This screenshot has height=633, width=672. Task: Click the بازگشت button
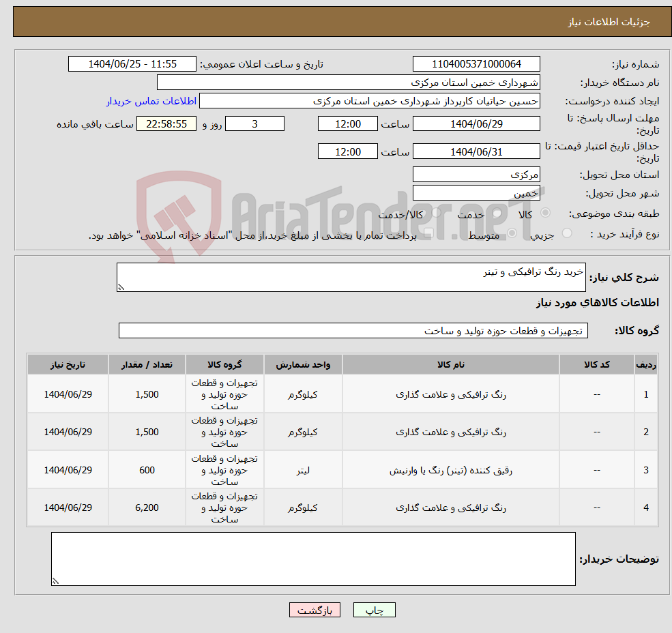coord(315,610)
